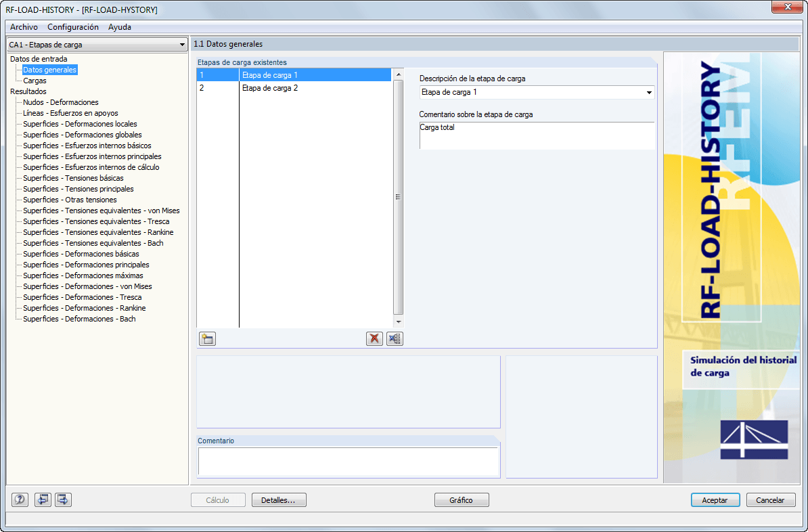Click the Dlubal bridge logo
The width and height of the screenshot is (808, 532).
[x=754, y=440]
